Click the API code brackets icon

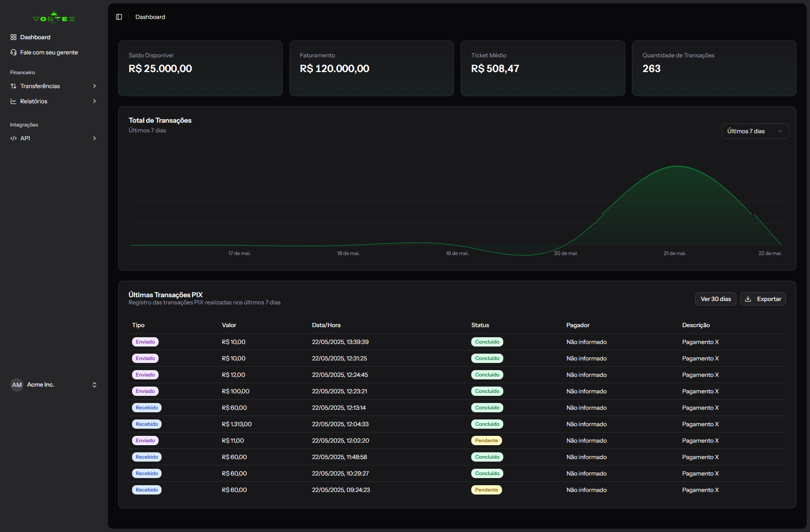tap(13, 138)
